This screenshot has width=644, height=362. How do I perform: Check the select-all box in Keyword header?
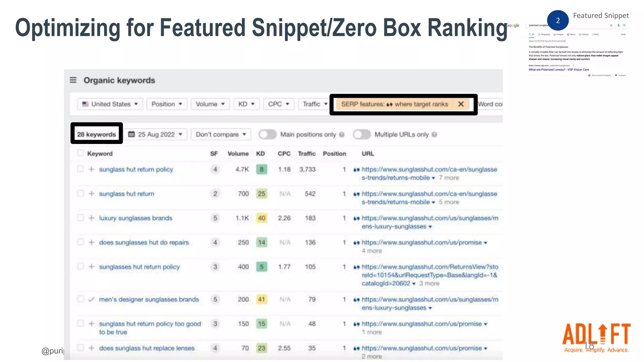click(x=80, y=153)
